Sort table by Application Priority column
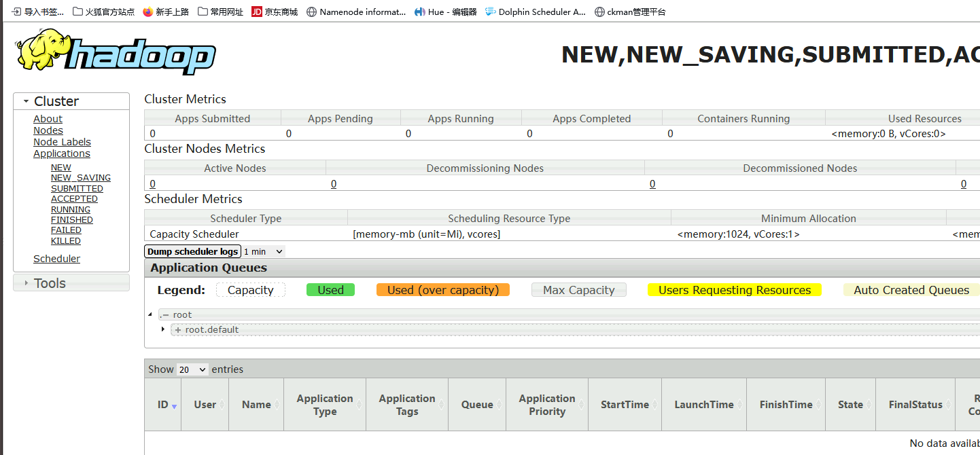The width and height of the screenshot is (980, 455). point(547,405)
